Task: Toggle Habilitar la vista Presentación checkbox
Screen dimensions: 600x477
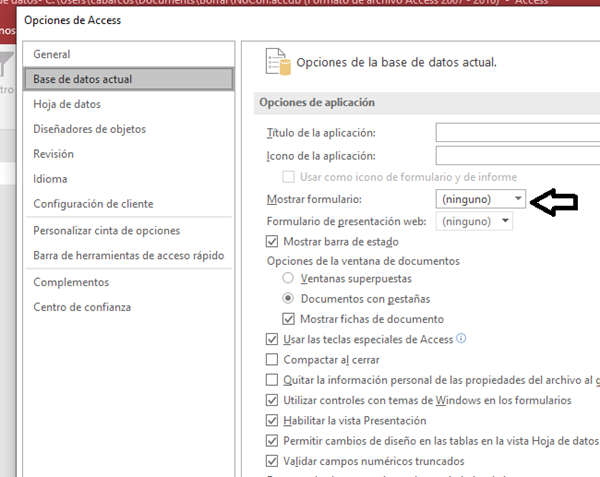Action: click(272, 420)
